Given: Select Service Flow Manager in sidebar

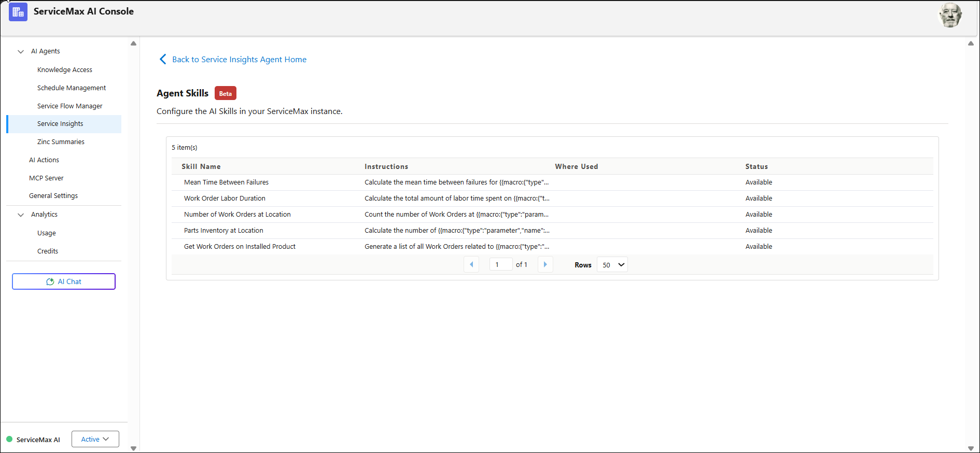Looking at the screenshot, I should (x=70, y=106).
